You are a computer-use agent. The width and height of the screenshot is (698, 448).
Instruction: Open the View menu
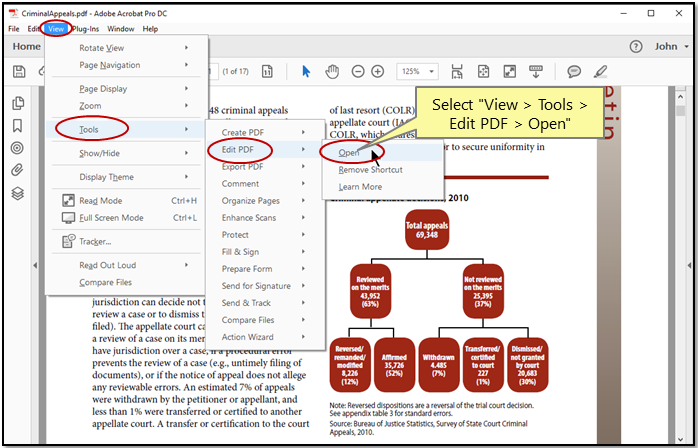(56, 29)
